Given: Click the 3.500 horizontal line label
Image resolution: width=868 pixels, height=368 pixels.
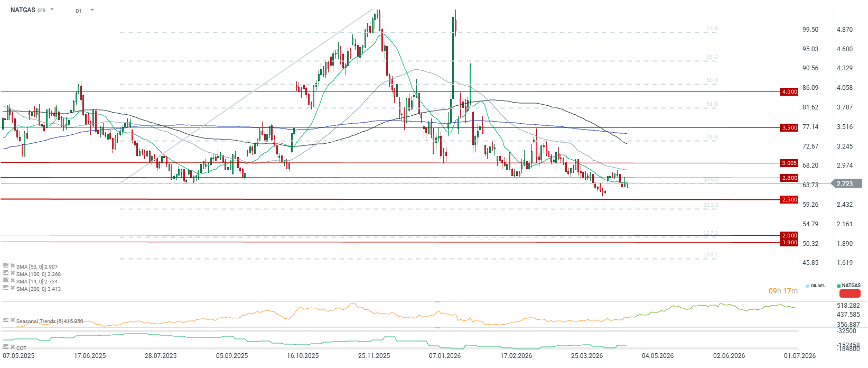Looking at the screenshot, I should [789, 127].
